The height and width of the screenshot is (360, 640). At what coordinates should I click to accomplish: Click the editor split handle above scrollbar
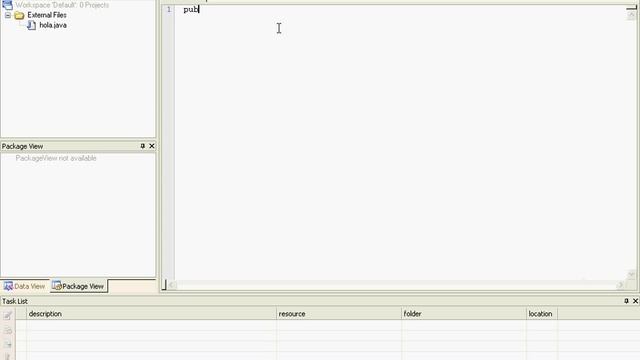[631, 7]
